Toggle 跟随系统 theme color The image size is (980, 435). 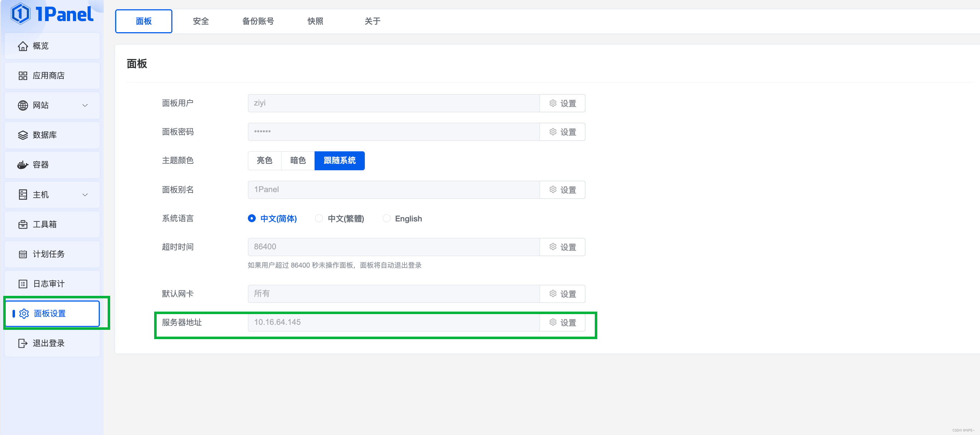pyautogui.click(x=340, y=161)
